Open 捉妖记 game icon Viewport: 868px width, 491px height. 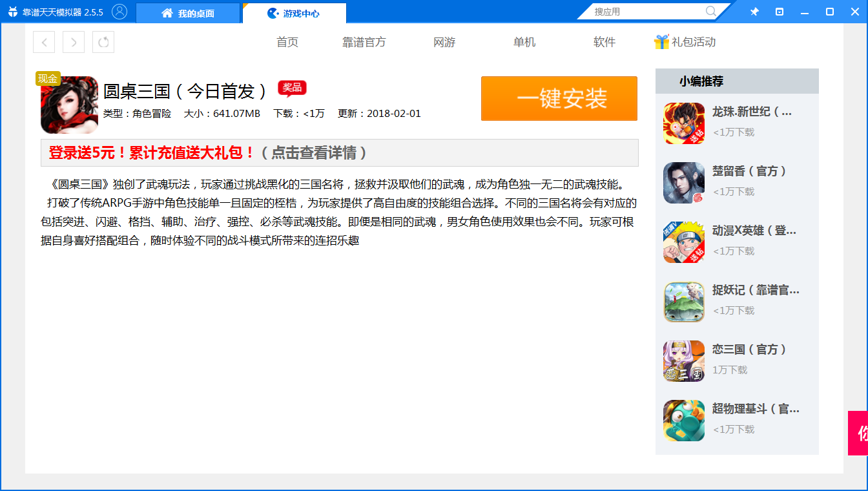[x=684, y=302]
